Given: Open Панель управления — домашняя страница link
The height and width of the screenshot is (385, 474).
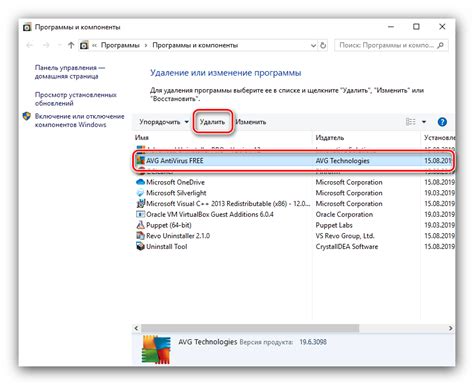Looking at the screenshot, I should (x=70, y=72).
